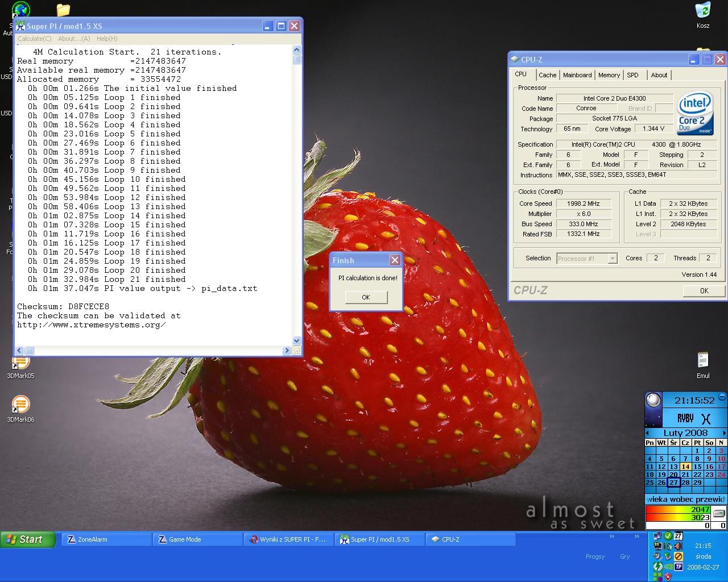
Task: Open the Help(H) menu in Super PI
Action: pyautogui.click(x=107, y=39)
